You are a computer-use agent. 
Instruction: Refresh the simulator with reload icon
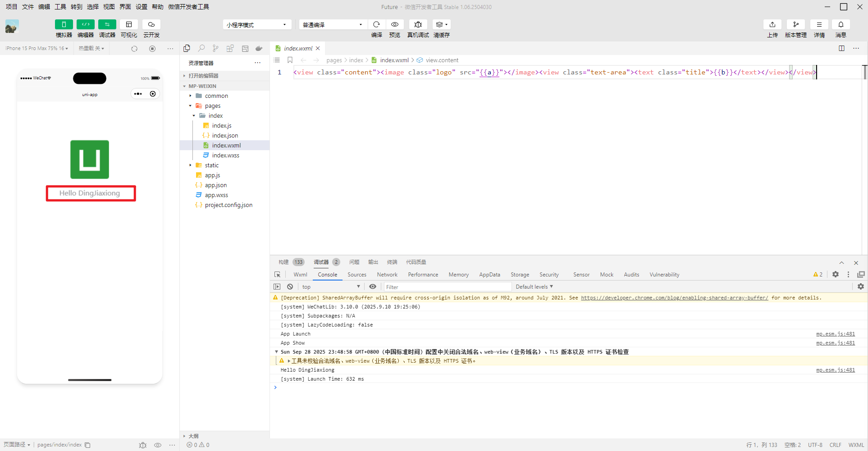click(134, 49)
